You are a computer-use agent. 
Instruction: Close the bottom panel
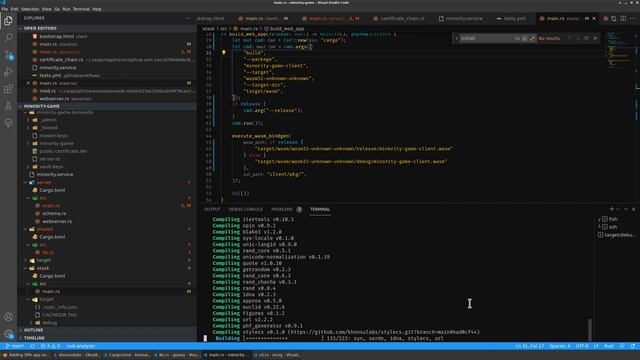pos(633,209)
